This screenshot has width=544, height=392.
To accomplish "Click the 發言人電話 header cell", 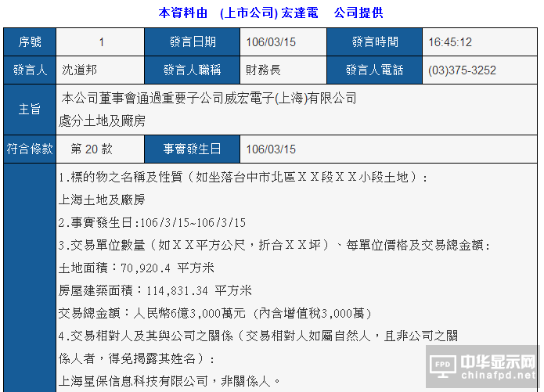I will coord(375,70).
